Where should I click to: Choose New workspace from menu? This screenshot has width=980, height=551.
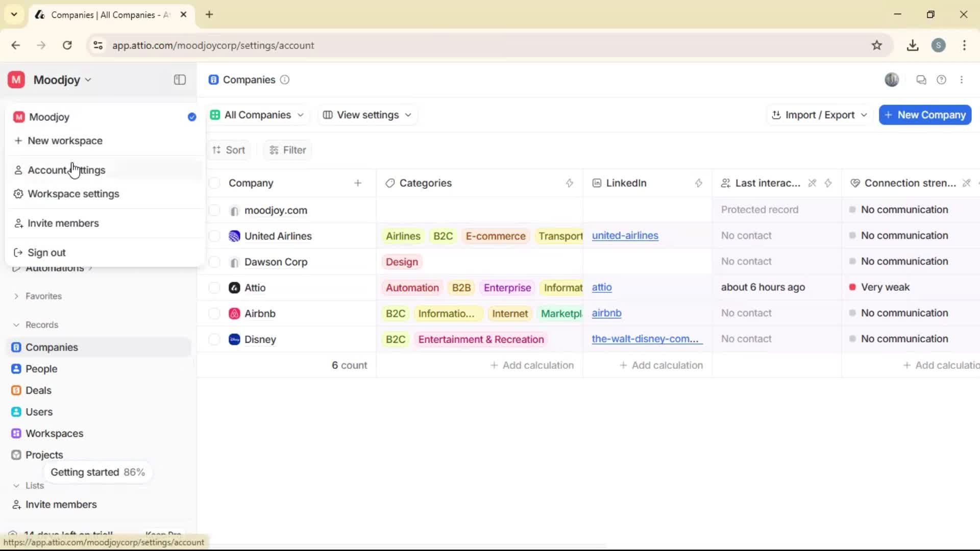pos(105,141)
